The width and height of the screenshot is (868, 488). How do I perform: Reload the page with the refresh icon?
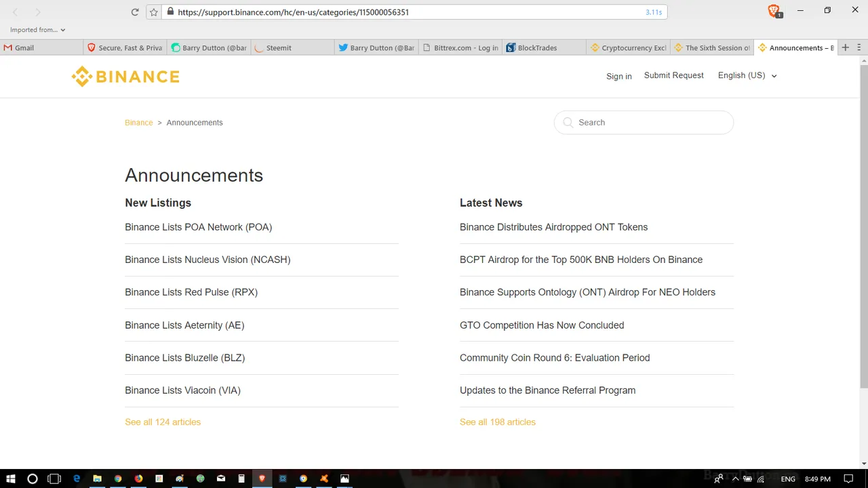click(135, 12)
